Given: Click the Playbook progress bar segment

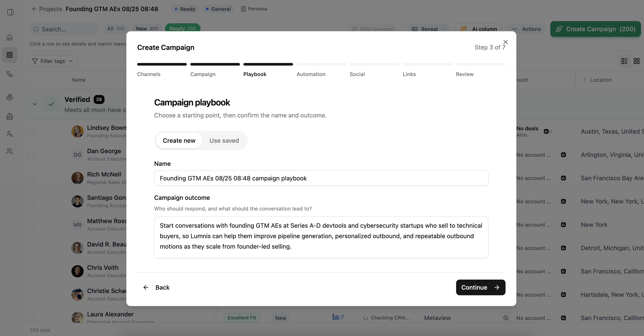Looking at the screenshot, I should coord(268,64).
